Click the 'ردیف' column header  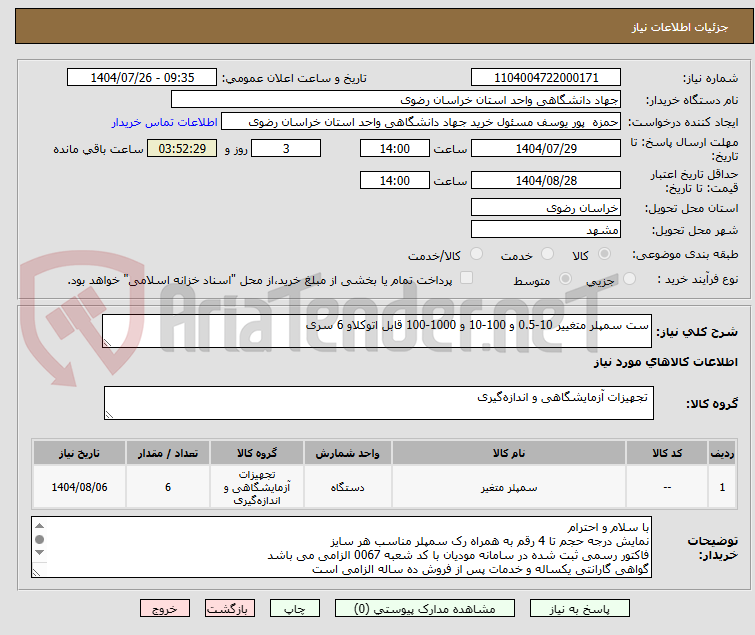[x=722, y=453]
